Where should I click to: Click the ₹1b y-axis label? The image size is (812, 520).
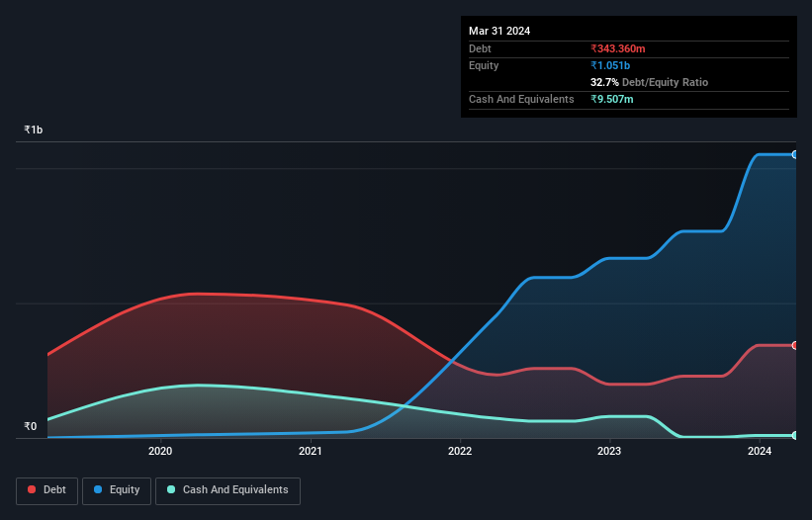point(34,130)
